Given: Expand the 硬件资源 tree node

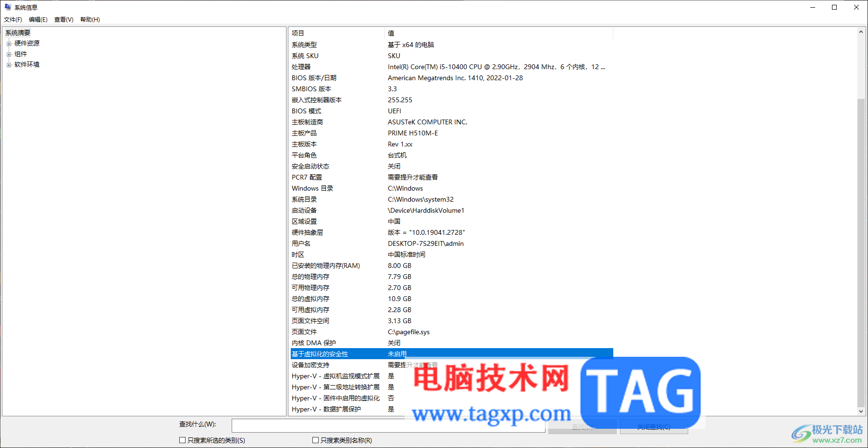Looking at the screenshot, I should tap(9, 44).
